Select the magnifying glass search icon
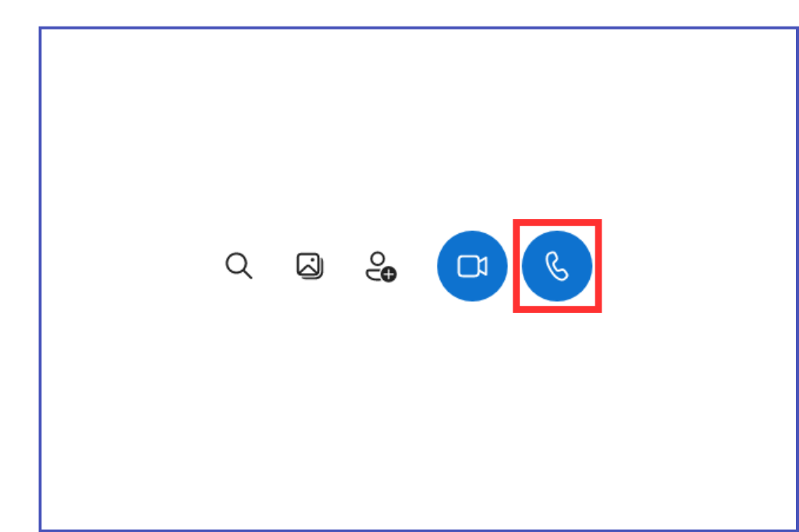This screenshot has height=532, width=799. (239, 265)
